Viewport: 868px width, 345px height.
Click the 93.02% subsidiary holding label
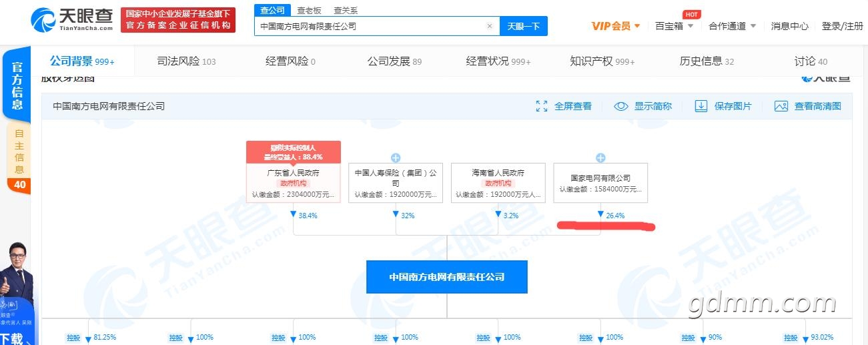click(x=821, y=338)
